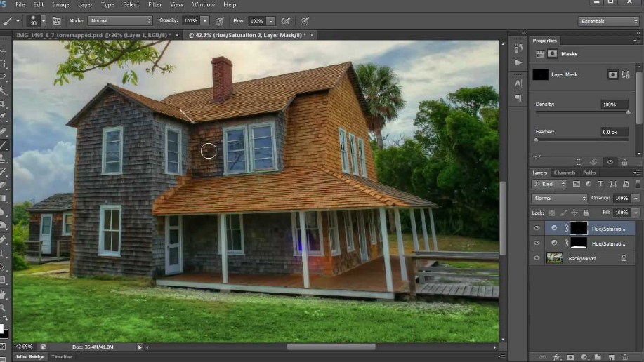Select the Horizontal Type tool
The image size is (644, 362).
click(x=3, y=253)
